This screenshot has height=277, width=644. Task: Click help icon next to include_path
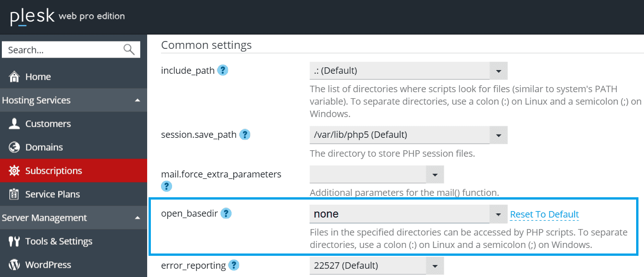223,71
